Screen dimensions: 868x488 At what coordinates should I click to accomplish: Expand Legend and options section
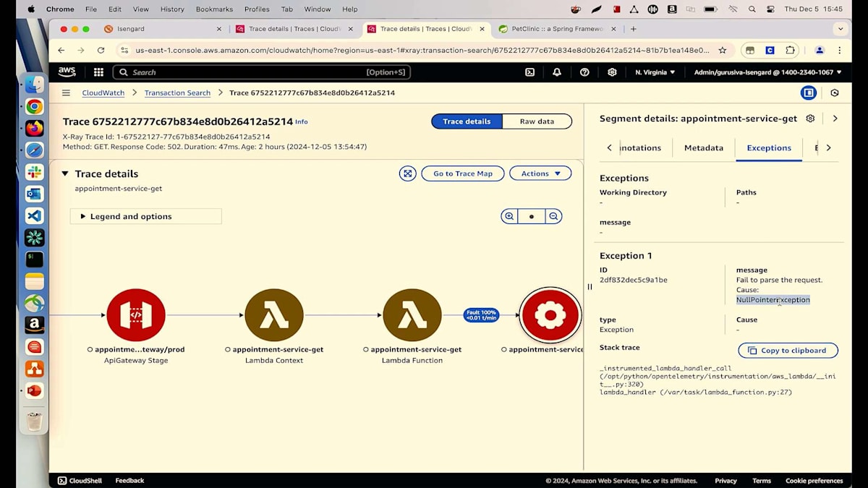pos(146,216)
